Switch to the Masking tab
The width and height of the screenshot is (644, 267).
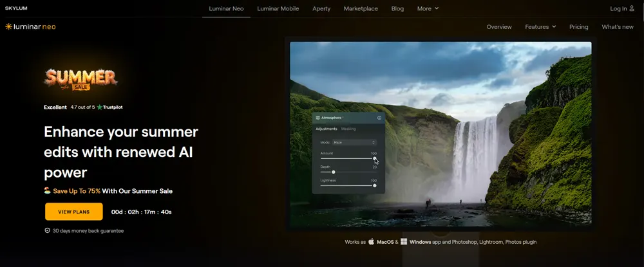click(x=348, y=129)
